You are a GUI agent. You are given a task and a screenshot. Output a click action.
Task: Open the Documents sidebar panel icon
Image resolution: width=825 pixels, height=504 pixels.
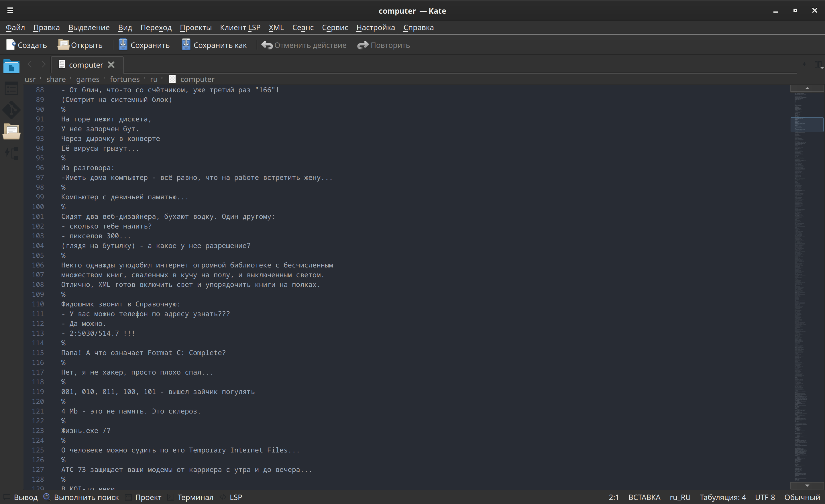11,66
